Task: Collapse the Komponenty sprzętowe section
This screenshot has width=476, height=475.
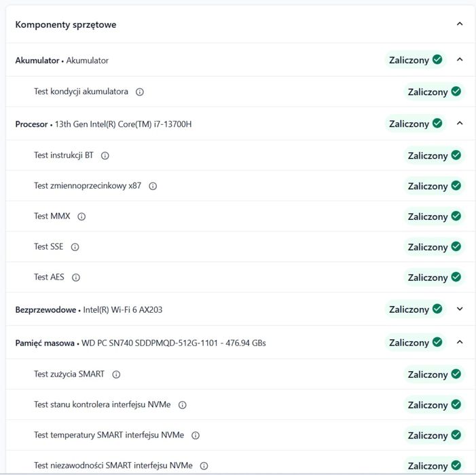Action: click(460, 24)
